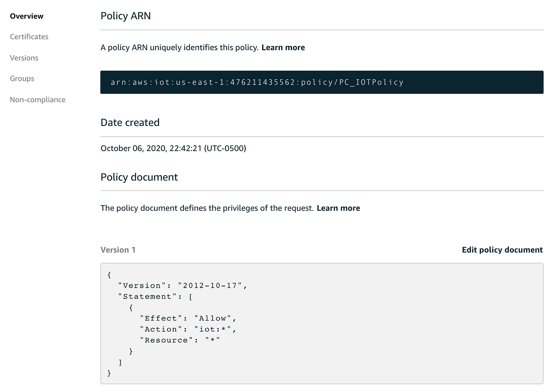Screen dimensions: 550x392
Task: Click Learn more beside policy ARN description
Action: click(283, 47)
